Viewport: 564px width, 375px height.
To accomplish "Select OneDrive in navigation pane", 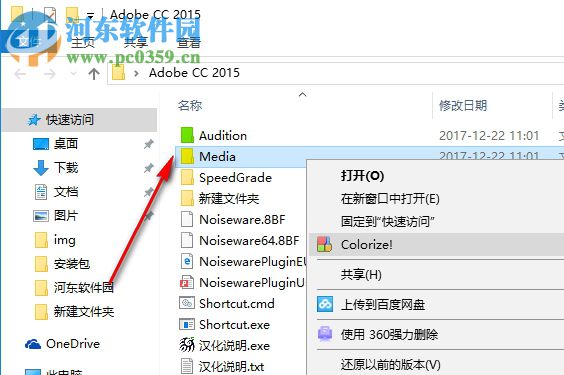I will [73, 344].
